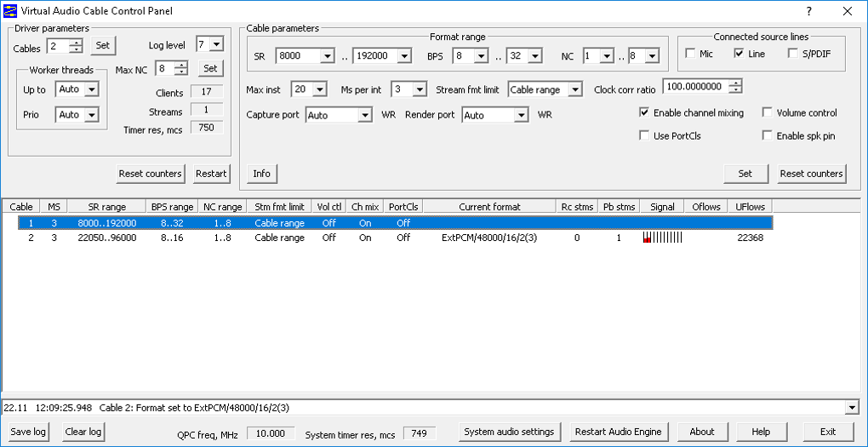Open the Ms per int dropdown

click(419, 89)
